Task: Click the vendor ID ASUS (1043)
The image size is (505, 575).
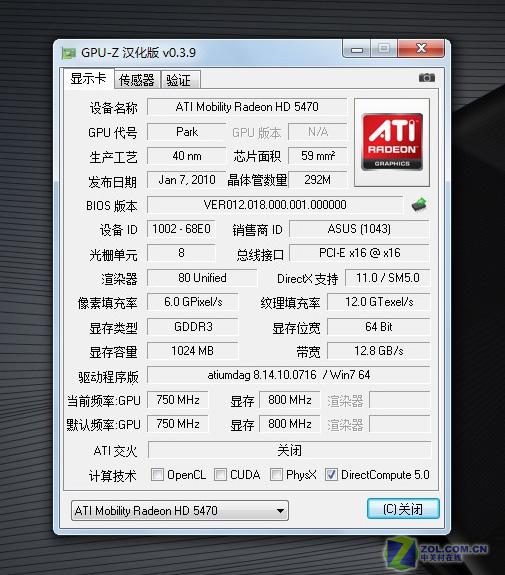Action: pos(359,229)
